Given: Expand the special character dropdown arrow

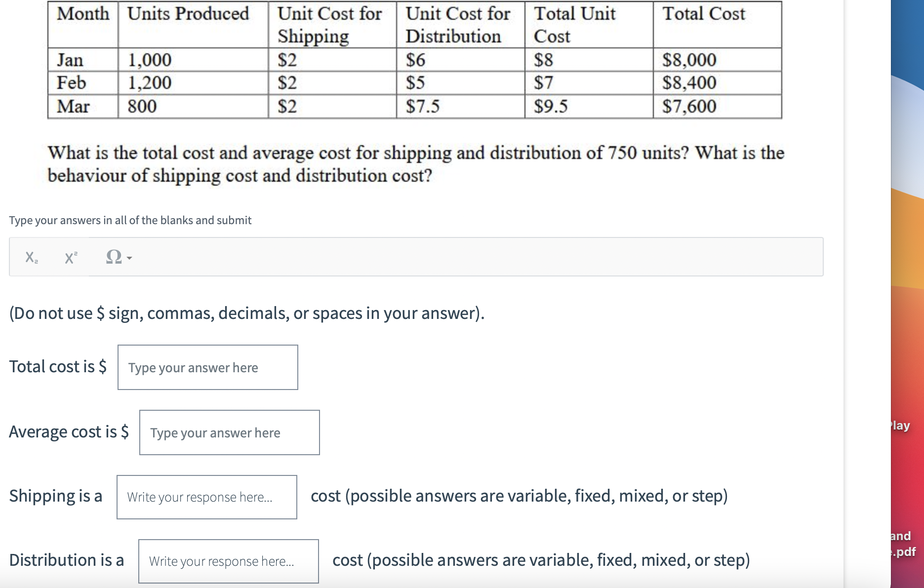Looking at the screenshot, I should (128, 259).
